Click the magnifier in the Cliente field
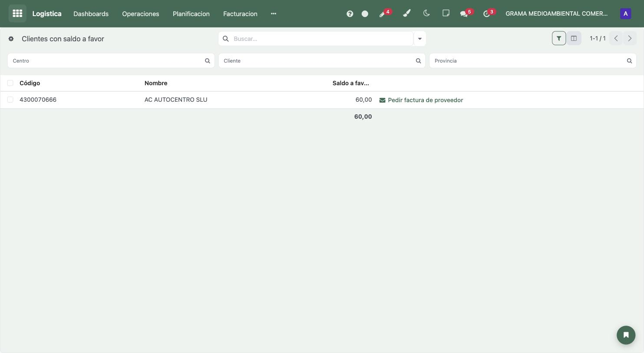The width and height of the screenshot is (644, 353). pos(419,61)
